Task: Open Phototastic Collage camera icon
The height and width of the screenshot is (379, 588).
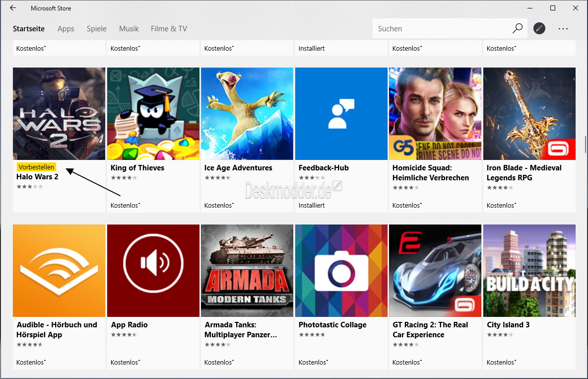Action: click(x=341, y=271)
